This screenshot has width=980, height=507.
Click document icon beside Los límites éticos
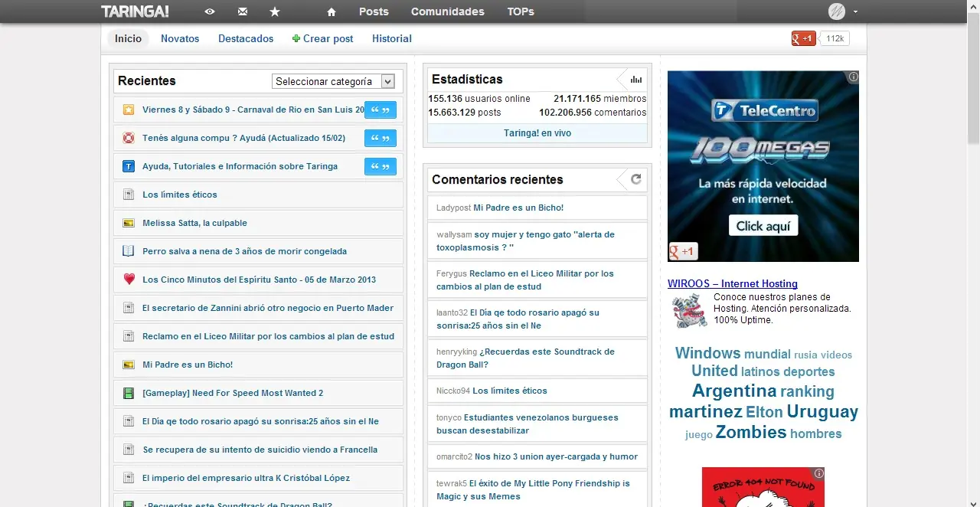pyautogui.click(x=129, y=195)
